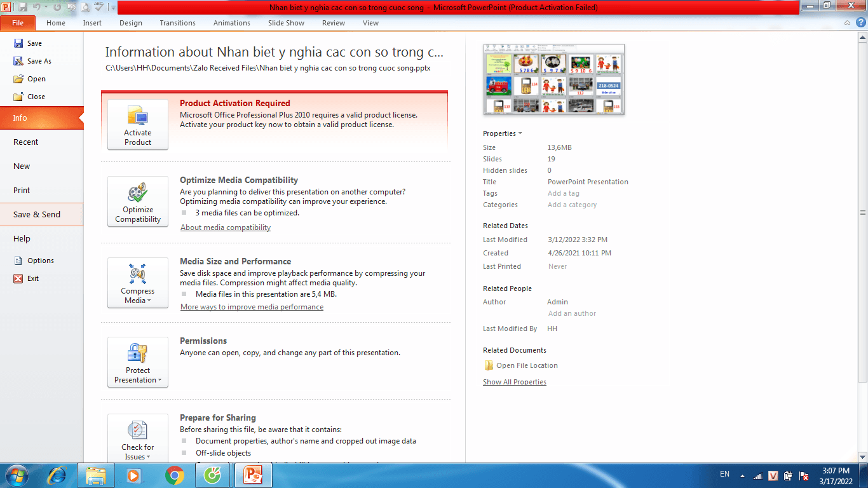Screen dimensions: 868x488
Task: Click the Show All Properties link
Action: click(x=514, y=382)
